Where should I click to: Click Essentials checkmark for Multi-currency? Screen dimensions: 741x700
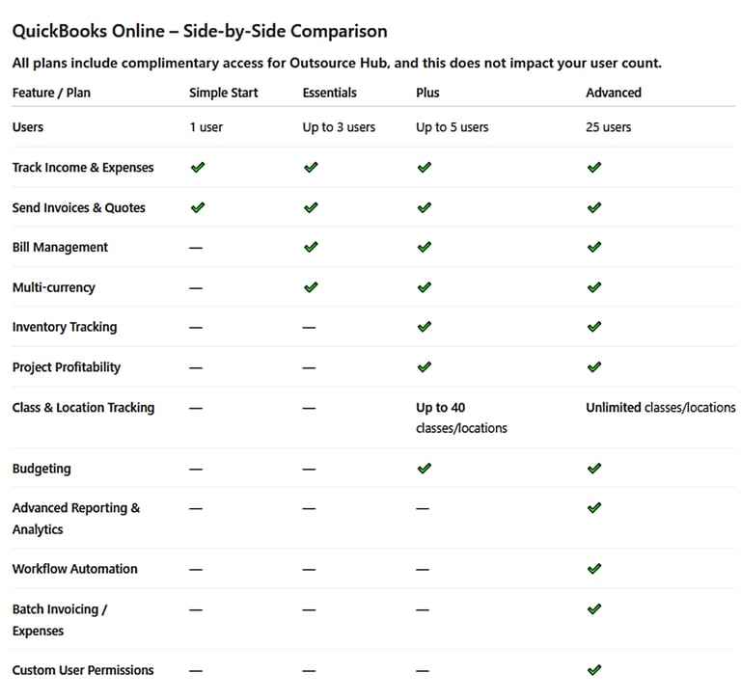(311, 287)
